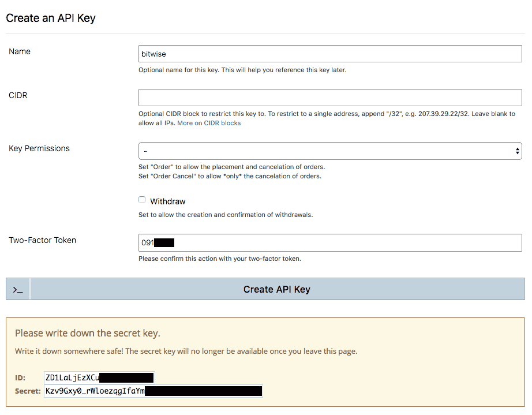This screenshot has width=532, height=415.
Task: Click the terminal prompt icon
Action: click(18, 289)
